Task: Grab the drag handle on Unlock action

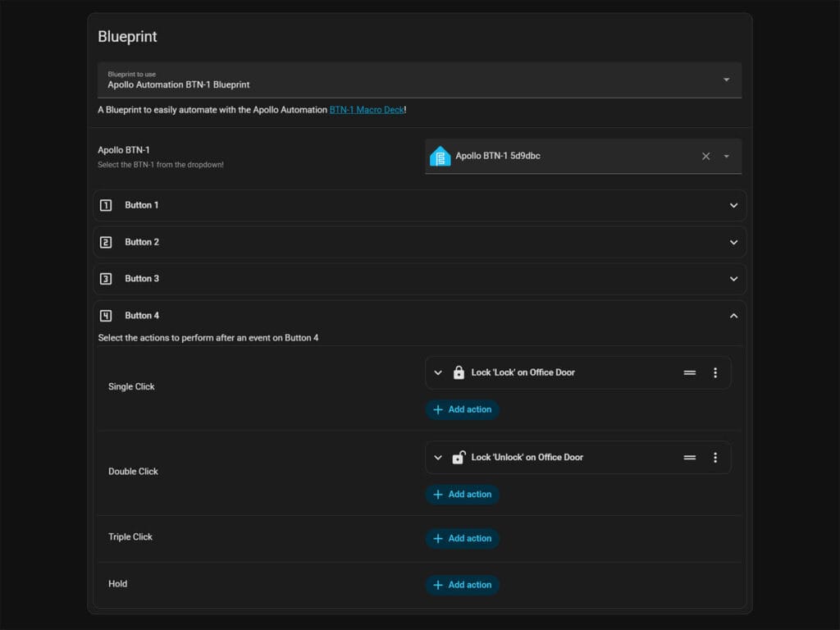Action: [690, 458]
